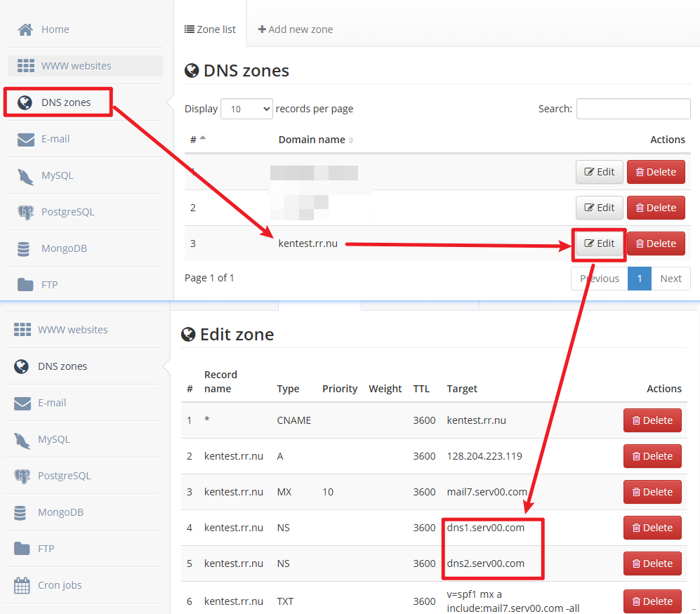Delete the wildcard CNAME record
This screenshot has height=614, width=700.
[x=652, y=420]
